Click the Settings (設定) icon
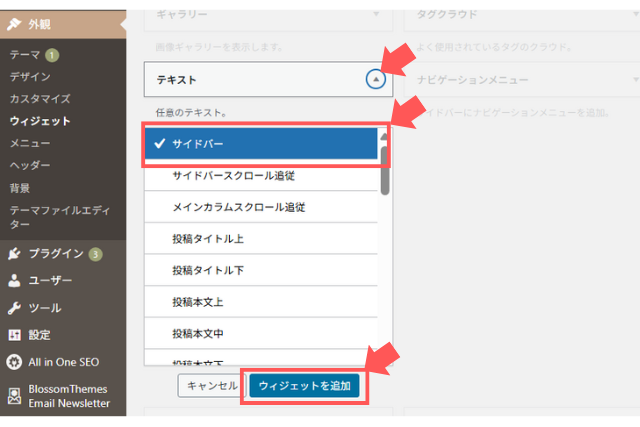The image size is (640, 427). click(x=15, y=335)
